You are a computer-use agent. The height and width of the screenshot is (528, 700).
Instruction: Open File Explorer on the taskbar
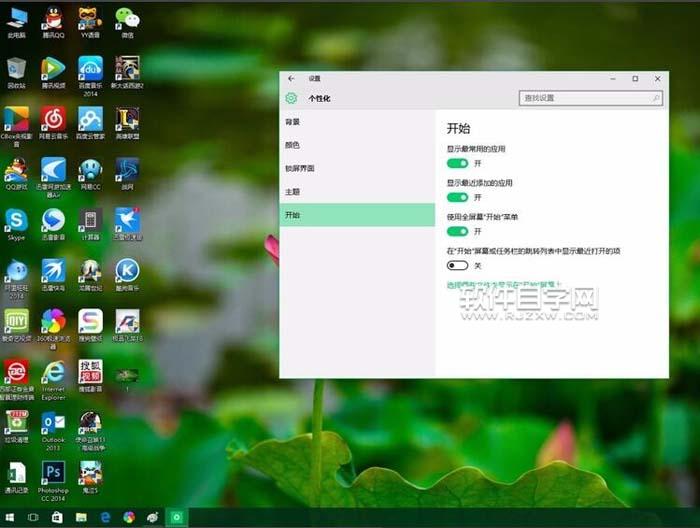[x=81, y=517]
